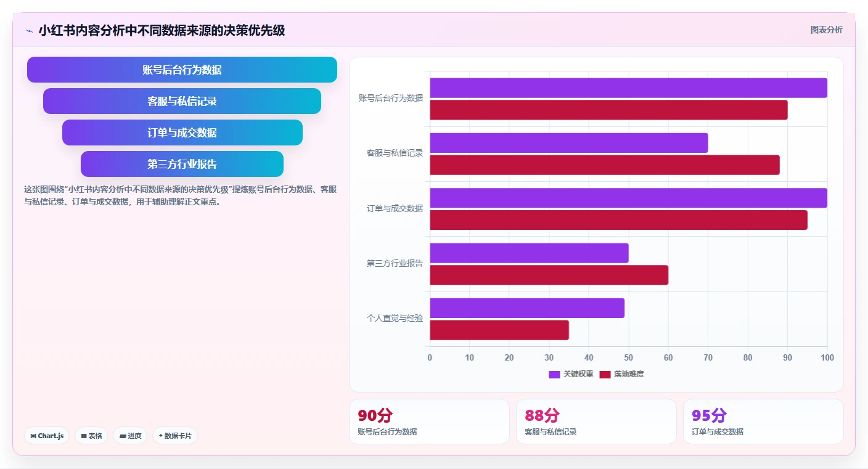
Task: Click the 表格 tag chip
Action: point(91,436)
